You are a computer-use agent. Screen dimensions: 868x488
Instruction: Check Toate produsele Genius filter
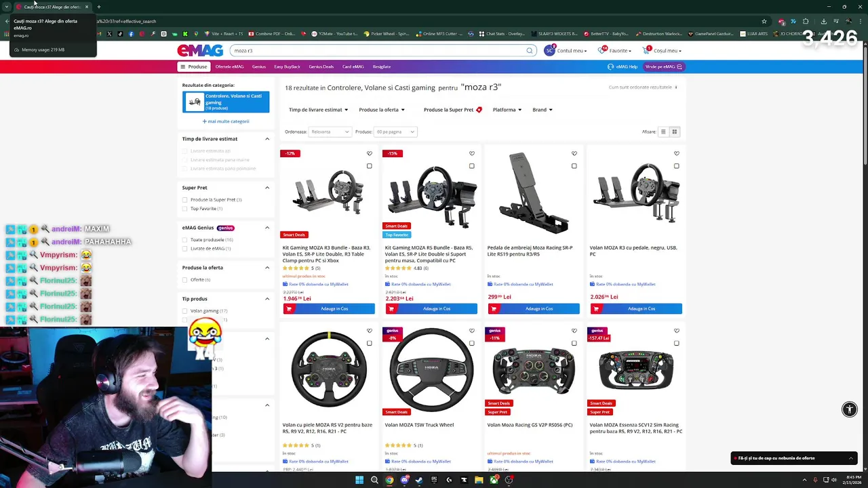click(x=184, y=240)
